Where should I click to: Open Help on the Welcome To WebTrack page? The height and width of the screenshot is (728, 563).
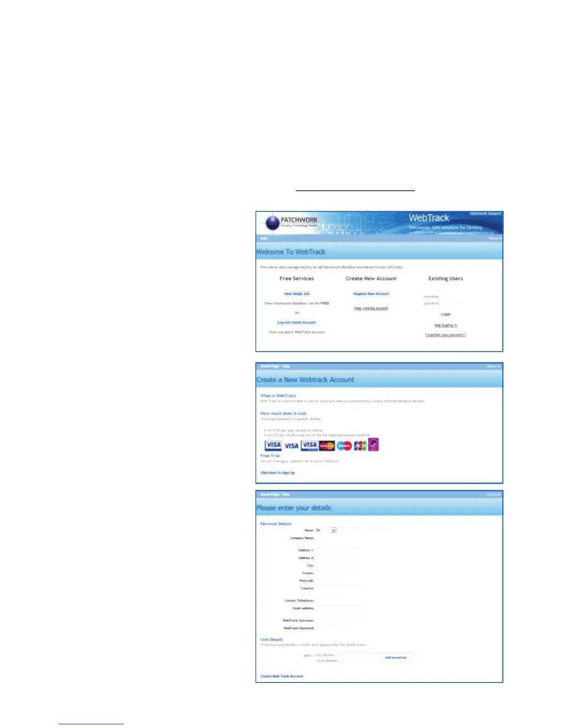click(264, 238)
